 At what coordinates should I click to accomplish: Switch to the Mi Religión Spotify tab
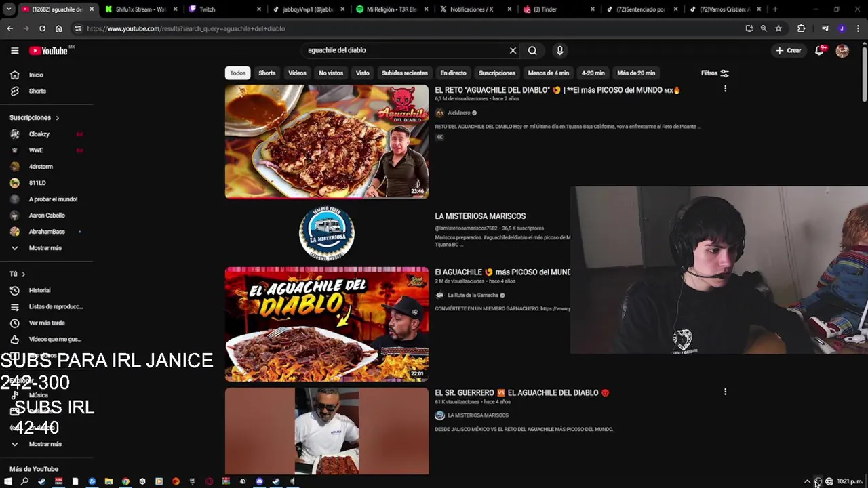[x=391, y=9]
